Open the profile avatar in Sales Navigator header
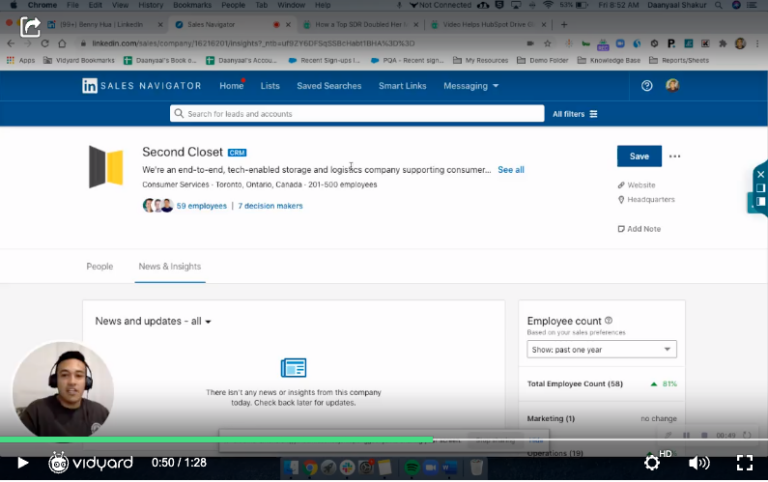768x482 pixels. 672,85
